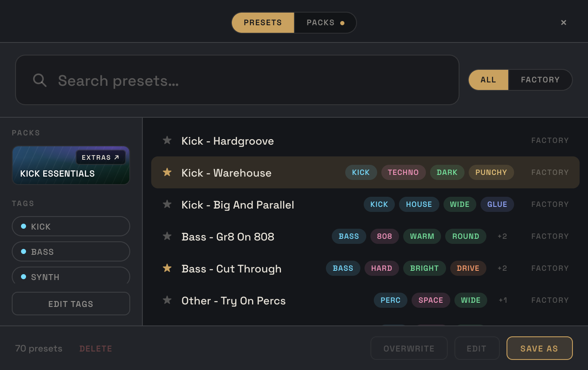
Task: Click the GLUE tag on Big And Parallel
Action: [x=497, y=204]
